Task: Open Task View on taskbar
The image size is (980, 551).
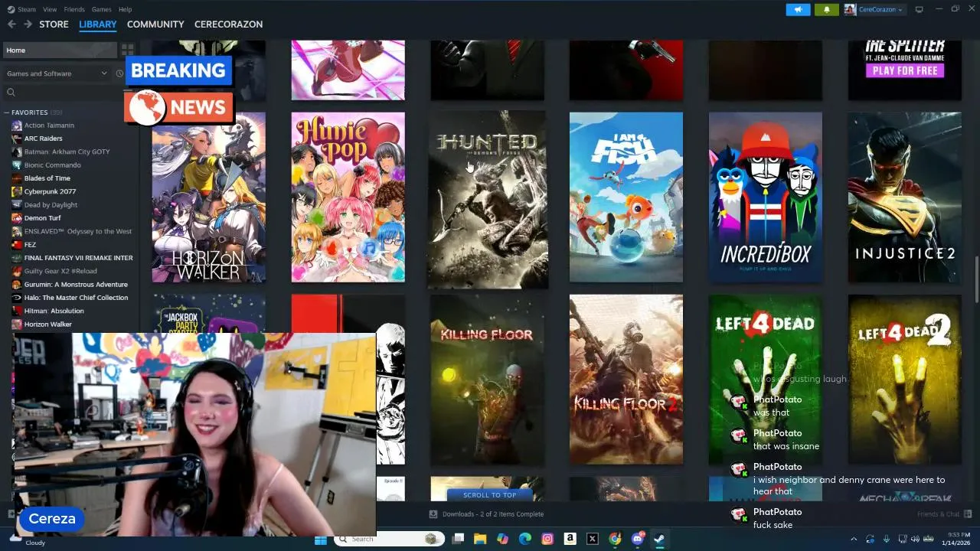Action: click(458, 539)
